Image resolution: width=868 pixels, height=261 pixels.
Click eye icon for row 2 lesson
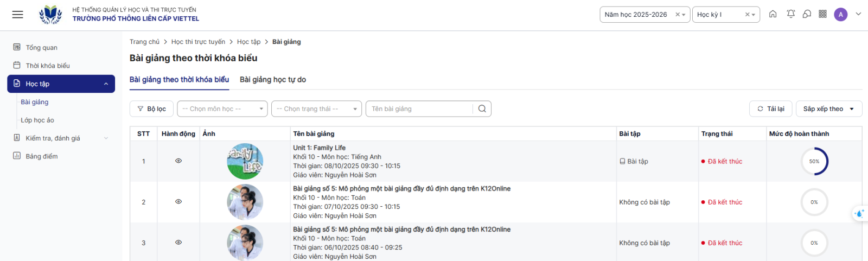click(178, 202)
